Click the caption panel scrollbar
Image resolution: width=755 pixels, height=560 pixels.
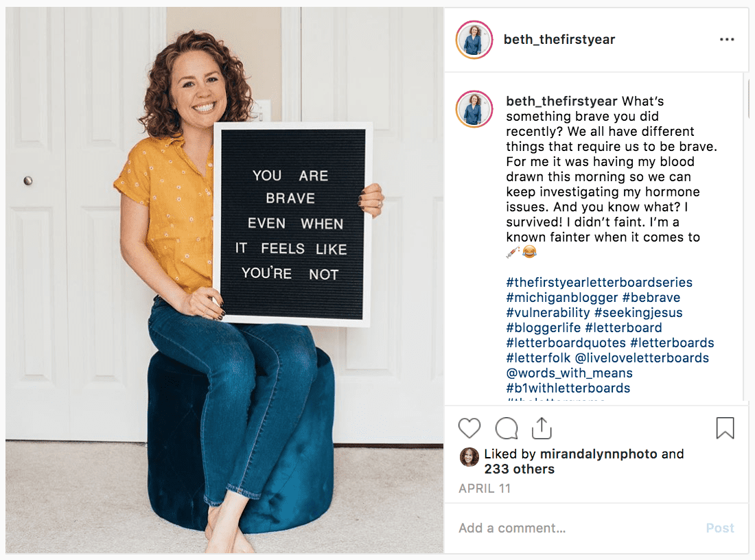(749, 95)
